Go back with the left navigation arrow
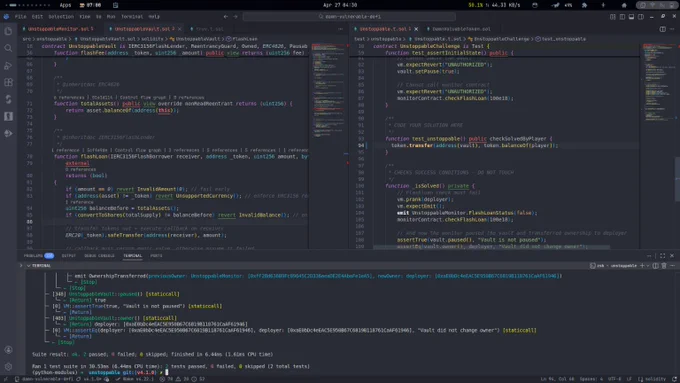 click(226, 16)
